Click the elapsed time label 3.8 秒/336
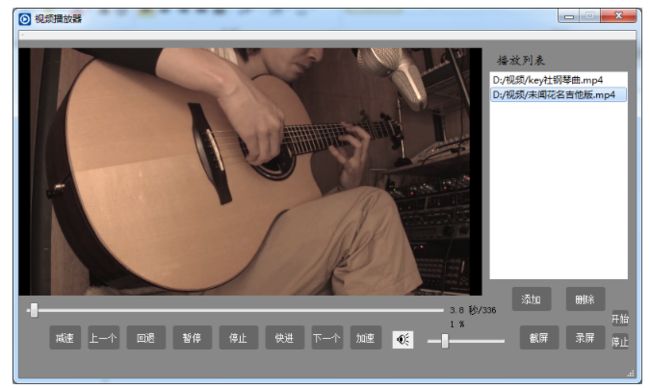This screenshot has width=650, height=388. (x=473, y=310)
